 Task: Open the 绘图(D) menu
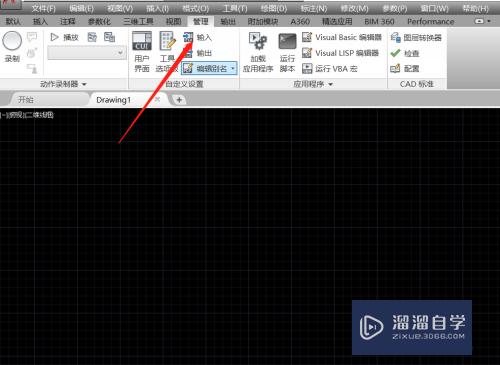pos(274,9)
